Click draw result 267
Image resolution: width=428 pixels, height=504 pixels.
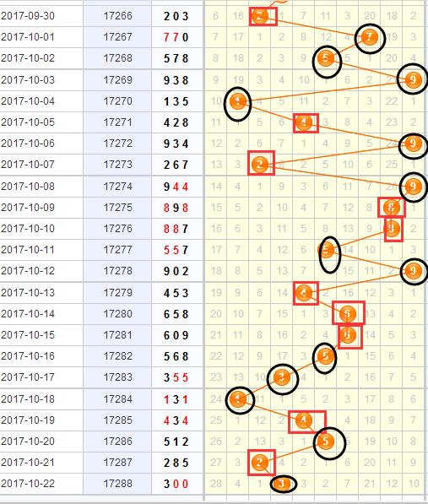pyautogui.click(x=176, y=165)
